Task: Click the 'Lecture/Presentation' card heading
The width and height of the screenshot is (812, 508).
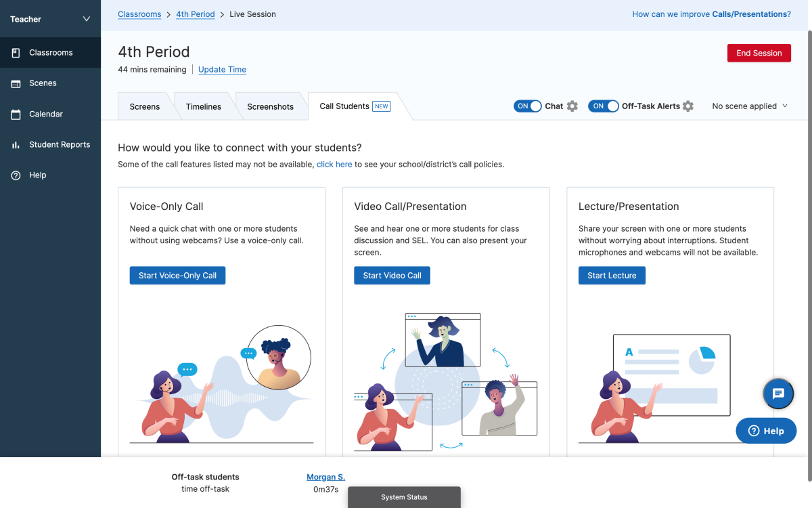Action: coord(629,207)
